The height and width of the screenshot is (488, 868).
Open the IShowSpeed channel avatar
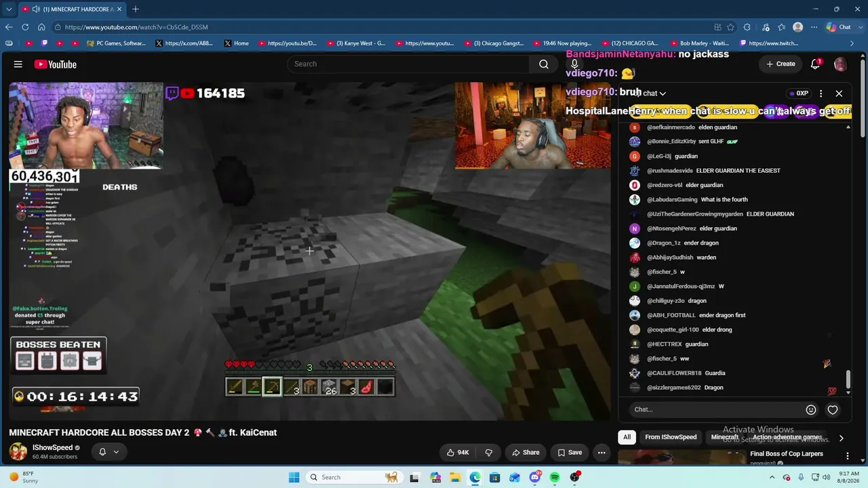tap(18, 451)
